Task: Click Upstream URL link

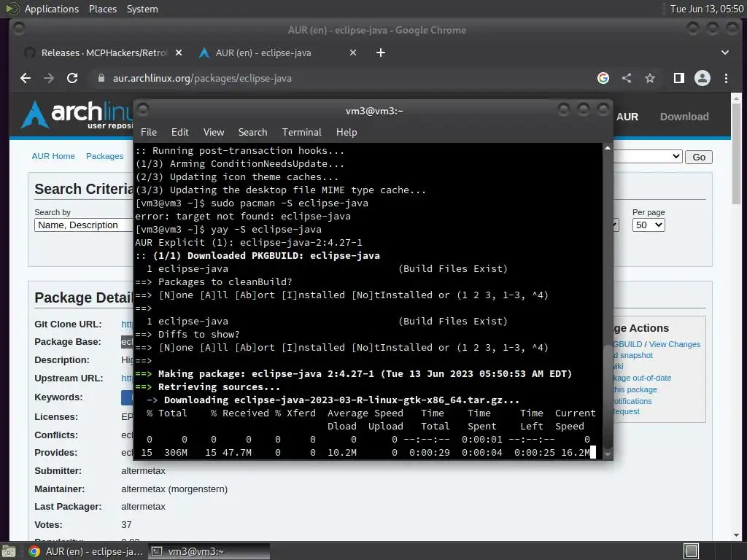Action: pos(127,378)
